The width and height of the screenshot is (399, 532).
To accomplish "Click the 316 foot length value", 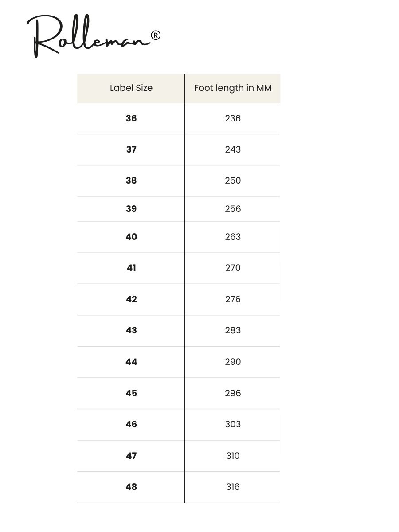I will pos(233,487).
